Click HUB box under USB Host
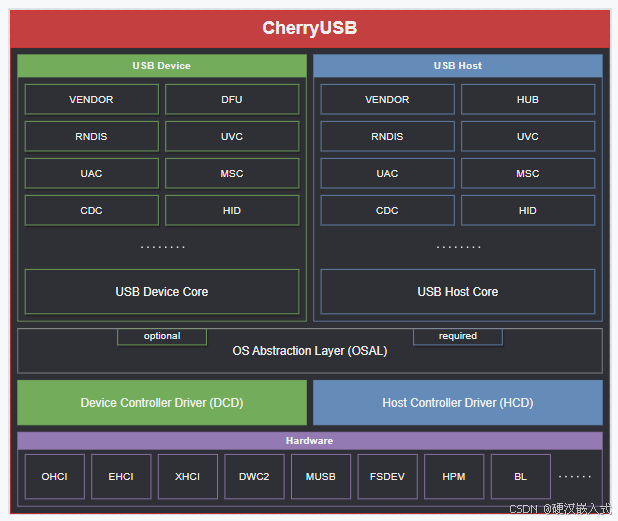 coord(528,99)
